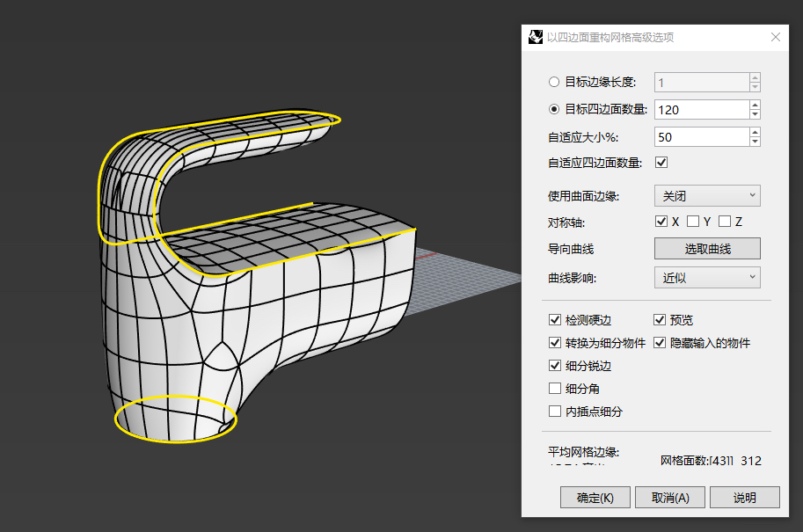Decrease 目标四边面数量 value with down arrow
This screenshot has width=803, height=532.
755,114
